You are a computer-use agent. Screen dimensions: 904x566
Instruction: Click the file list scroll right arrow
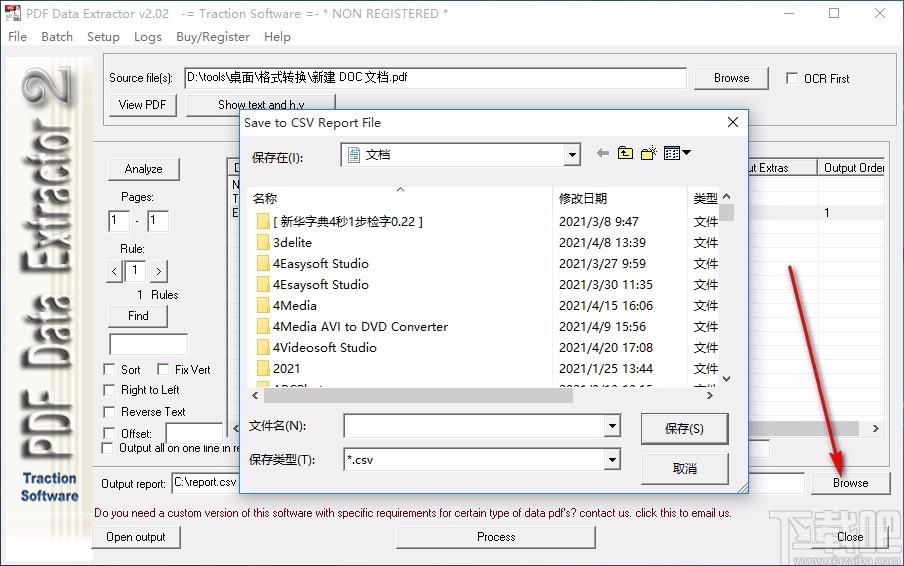point(710,395)
